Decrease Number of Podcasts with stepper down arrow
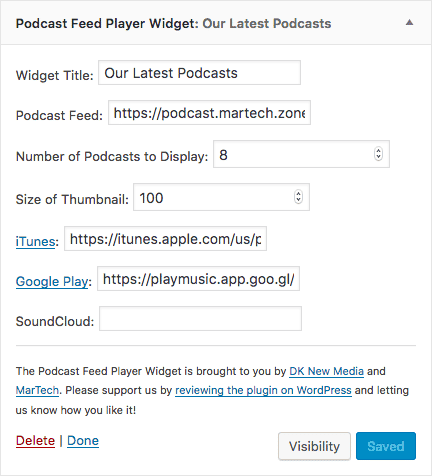 coord(378,157)
